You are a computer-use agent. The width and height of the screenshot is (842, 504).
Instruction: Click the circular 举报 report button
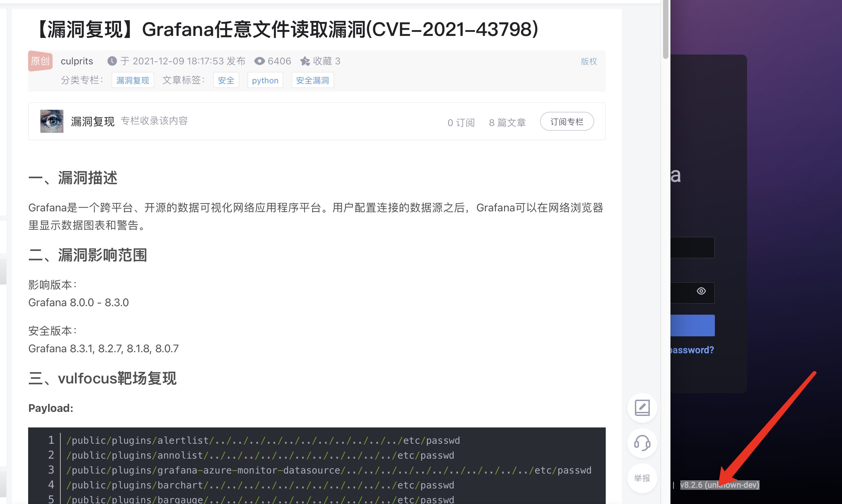point(642,478)
